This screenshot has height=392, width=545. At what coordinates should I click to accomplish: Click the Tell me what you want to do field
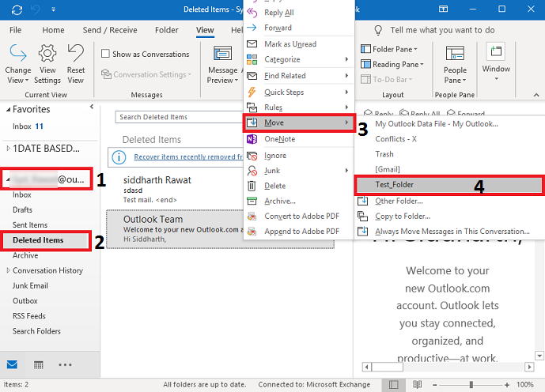tap(442, 30)
